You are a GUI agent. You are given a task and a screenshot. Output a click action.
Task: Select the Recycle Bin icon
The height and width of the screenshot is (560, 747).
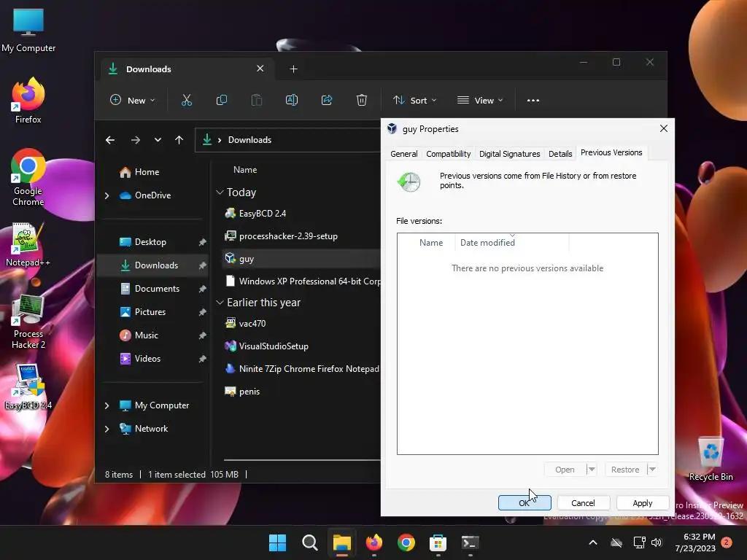click(711, 459)
